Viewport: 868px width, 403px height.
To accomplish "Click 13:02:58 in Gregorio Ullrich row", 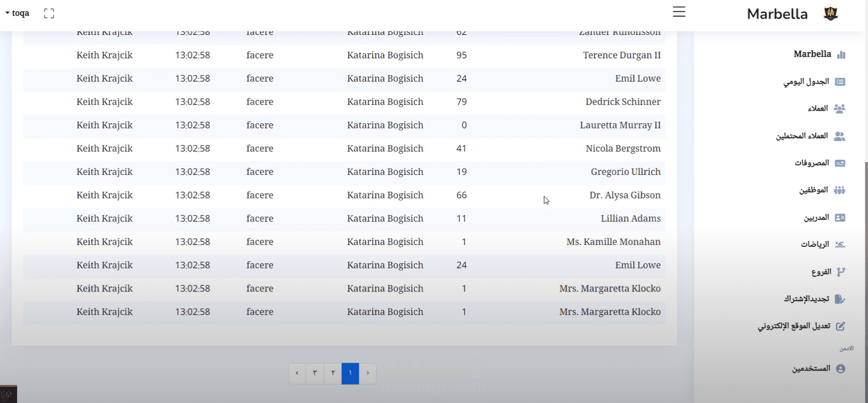I will 192,172.
